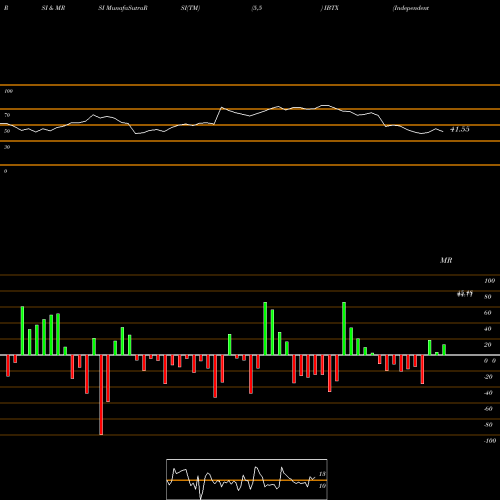Click the last green bar in the MR chart
This screenshot has width=500, height=500.
444,350
